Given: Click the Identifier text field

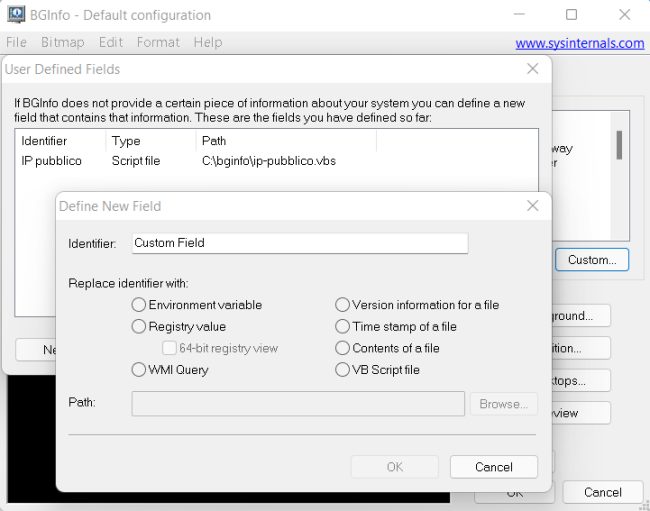Looking at the screenshot, I should point(299,243).
